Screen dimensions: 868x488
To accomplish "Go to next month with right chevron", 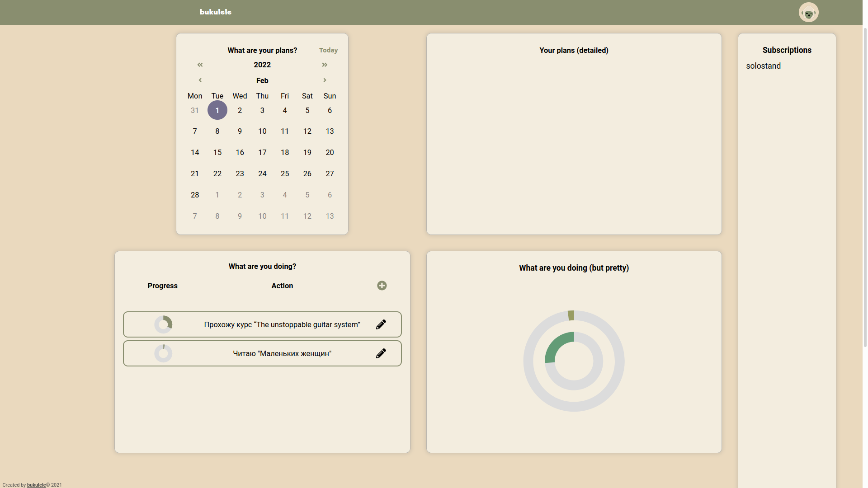I will 325,80.
